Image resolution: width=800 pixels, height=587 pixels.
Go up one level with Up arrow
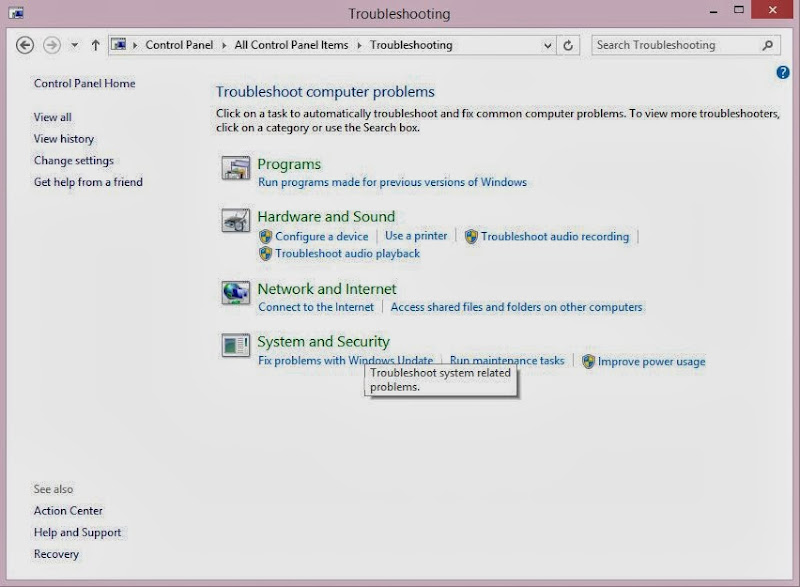point(95,45)
